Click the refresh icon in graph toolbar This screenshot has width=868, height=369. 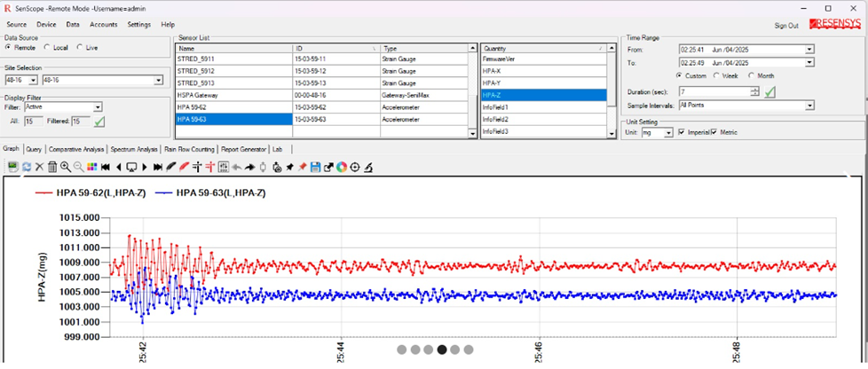(27, 167)
